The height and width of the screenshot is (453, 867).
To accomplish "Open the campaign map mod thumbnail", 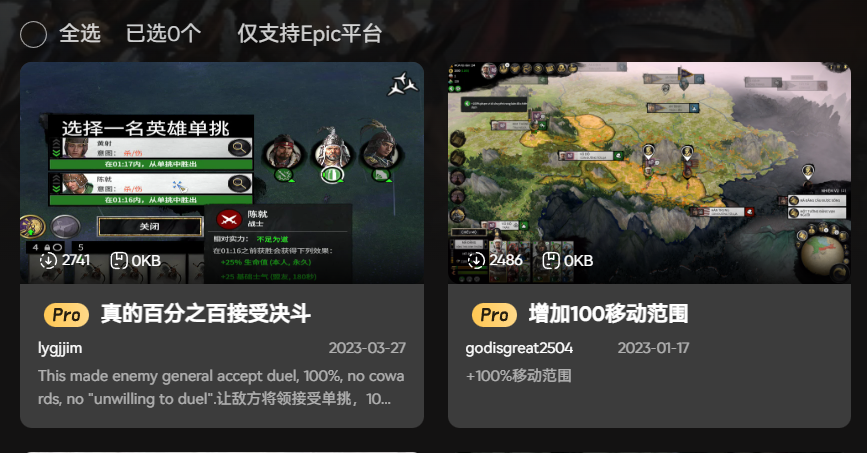I will pos(649,173).
